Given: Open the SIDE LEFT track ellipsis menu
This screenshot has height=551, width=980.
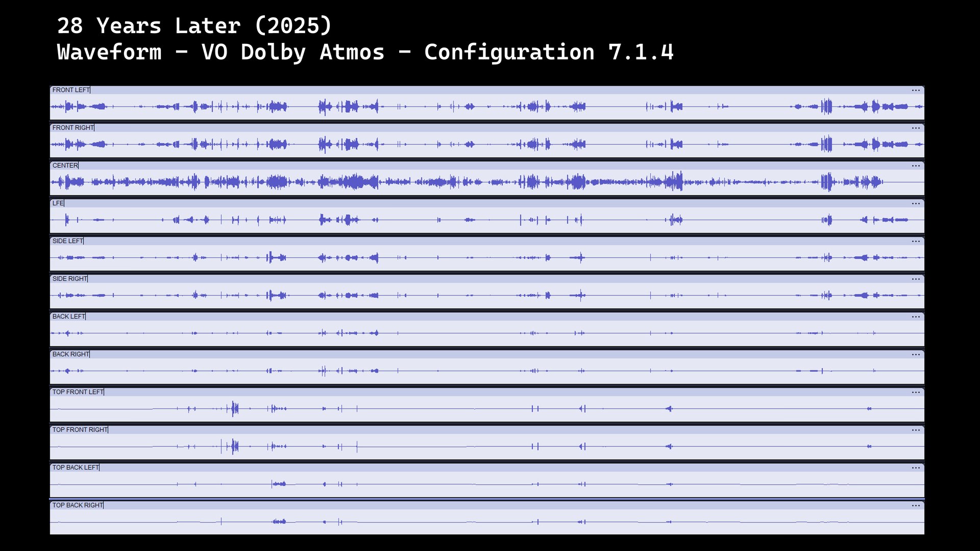Looking at the screenshot, I should pos(916,241).
